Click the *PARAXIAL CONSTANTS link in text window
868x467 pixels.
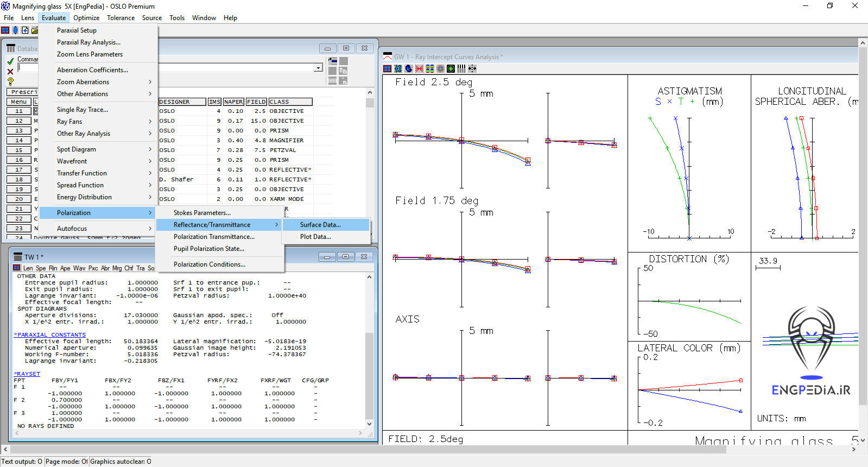(x=50, y=335)
